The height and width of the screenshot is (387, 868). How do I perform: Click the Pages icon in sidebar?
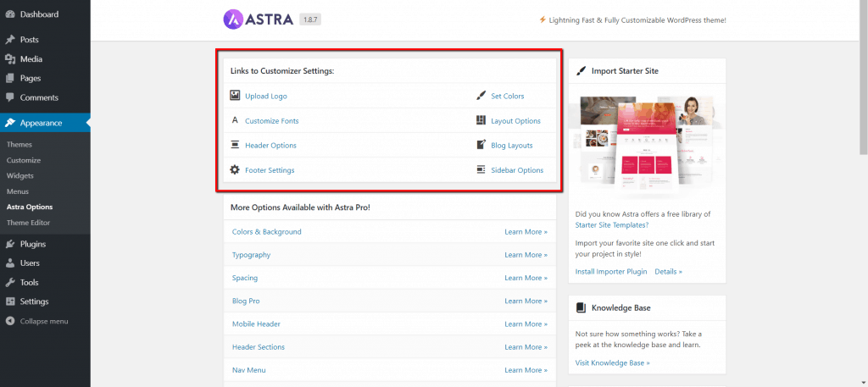10,79
